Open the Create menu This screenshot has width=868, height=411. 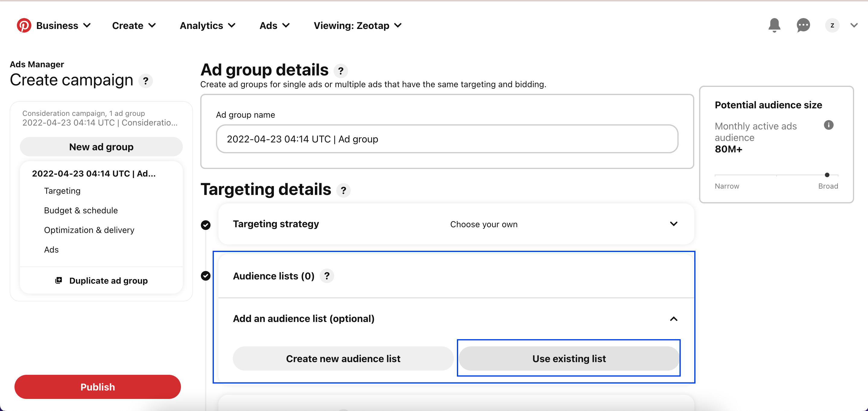[134, 25]
